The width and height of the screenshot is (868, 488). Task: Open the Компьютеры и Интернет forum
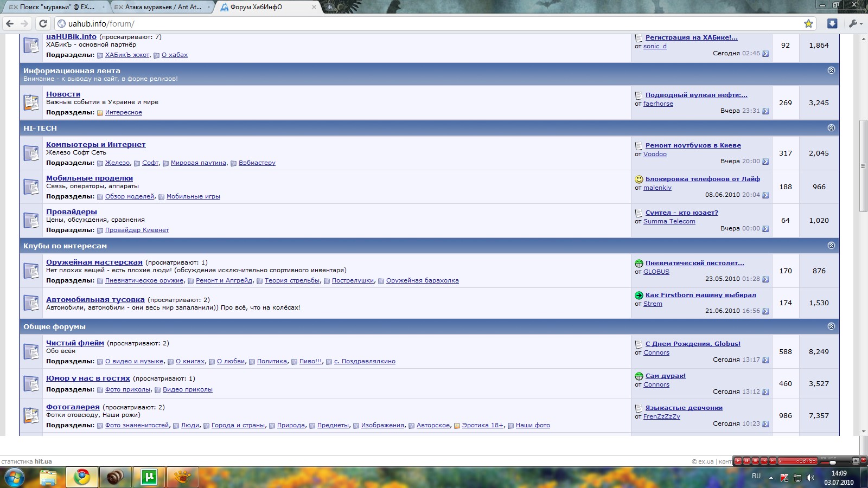pyautogui.click(x=95, y=145)
